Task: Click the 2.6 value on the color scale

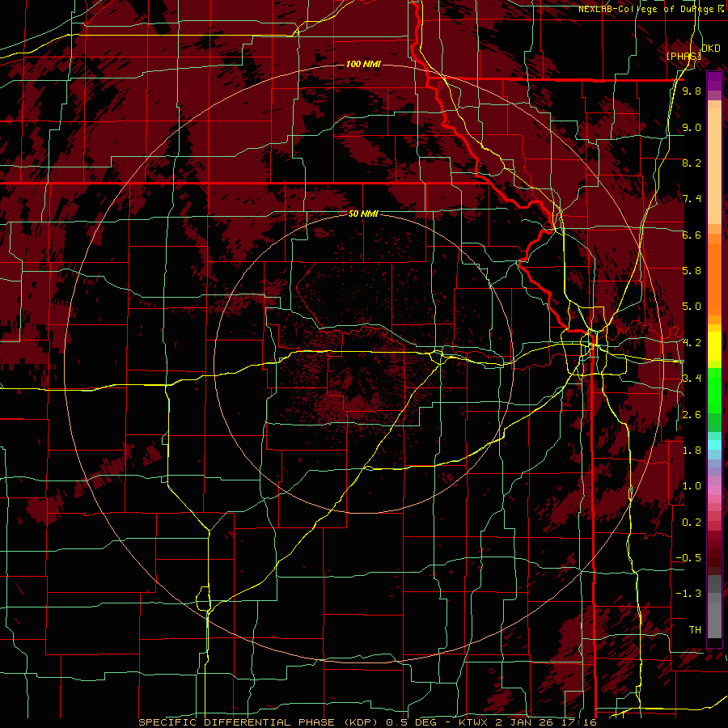Action: [692, 415]
